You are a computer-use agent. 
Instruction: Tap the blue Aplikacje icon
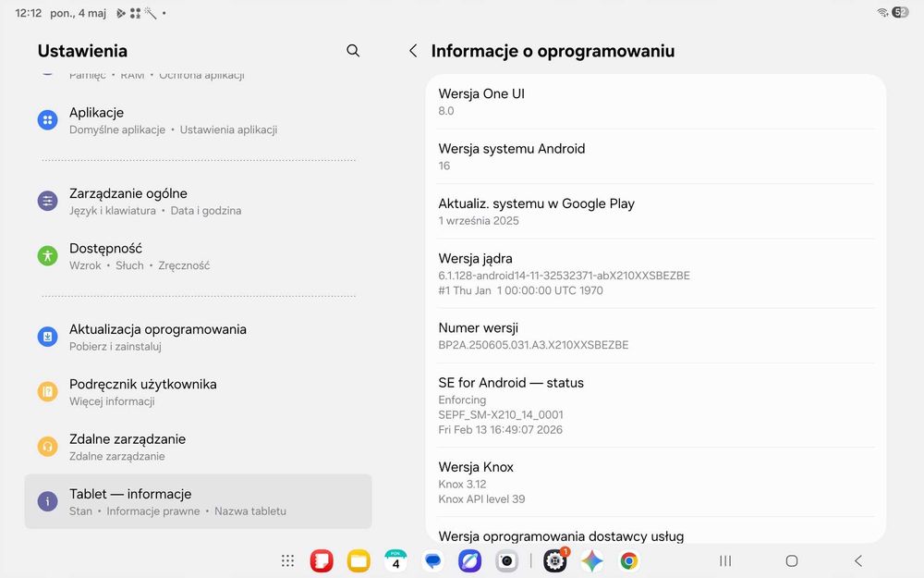pyautogui.click(x=48, y=120)
